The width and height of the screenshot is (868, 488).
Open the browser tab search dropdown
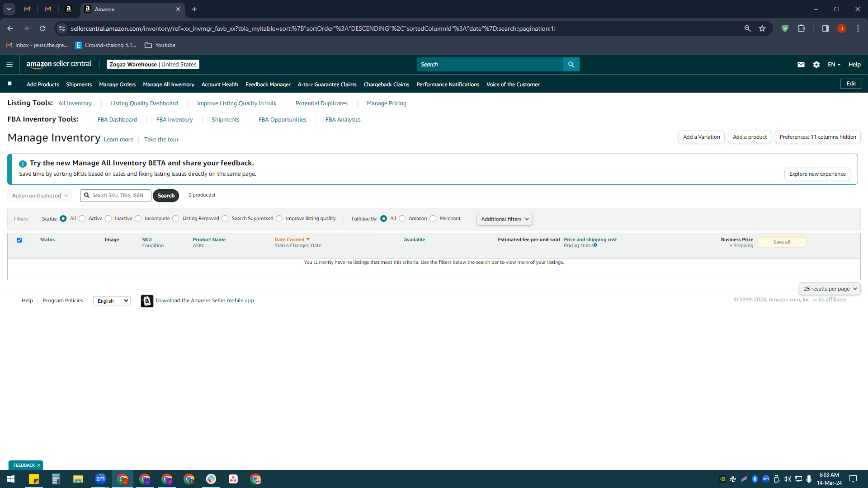[x=9, y=9]
